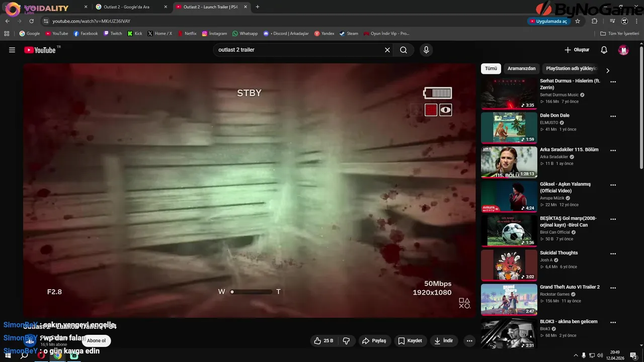The image size is (644, 362).
Task: Open the Windows Start menu
Action: [8, 355]
